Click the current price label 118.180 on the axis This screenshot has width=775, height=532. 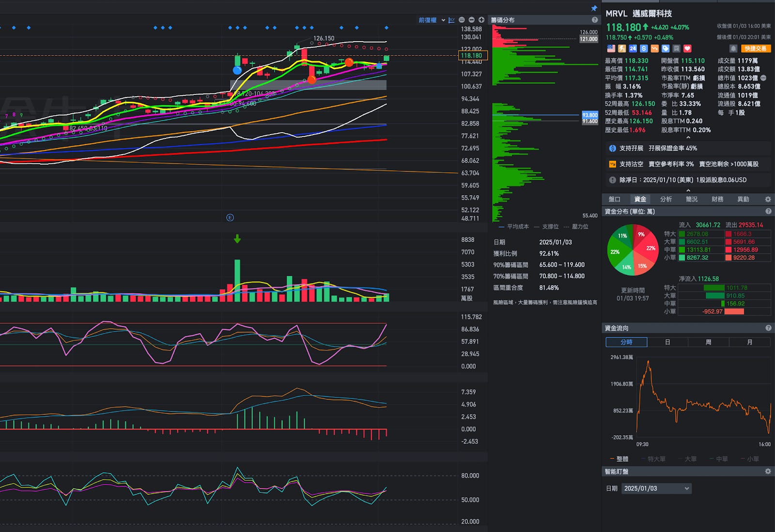(x=473, y=56)
